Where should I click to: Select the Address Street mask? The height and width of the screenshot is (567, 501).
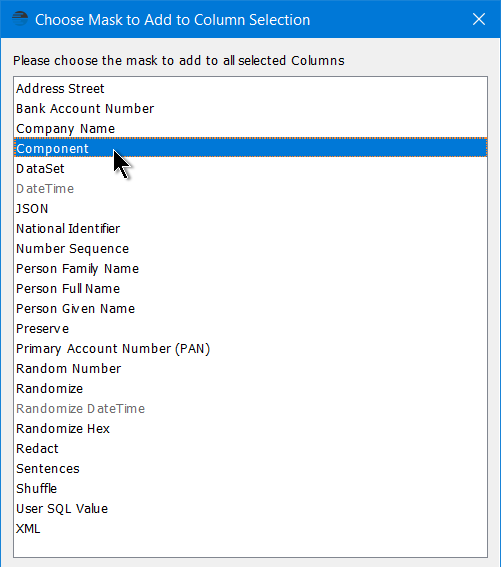tap(250, 89)
